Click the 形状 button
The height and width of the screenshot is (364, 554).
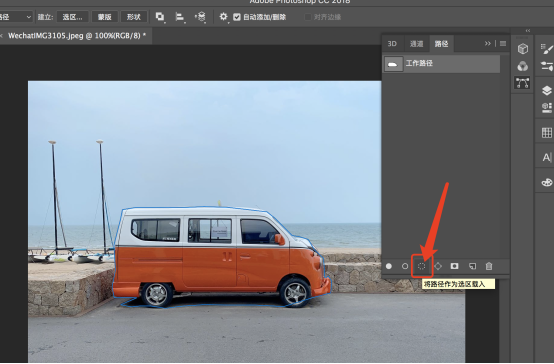pos(134,17)
